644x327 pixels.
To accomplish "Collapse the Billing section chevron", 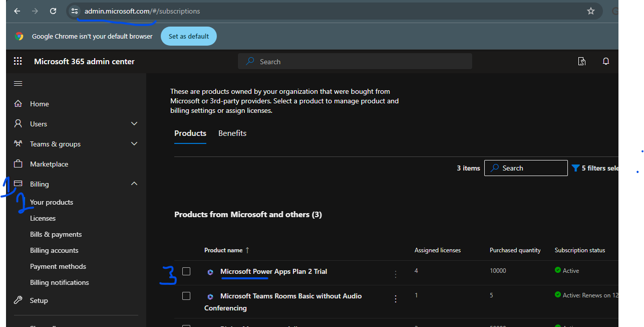I will click(x=134, y=184).
